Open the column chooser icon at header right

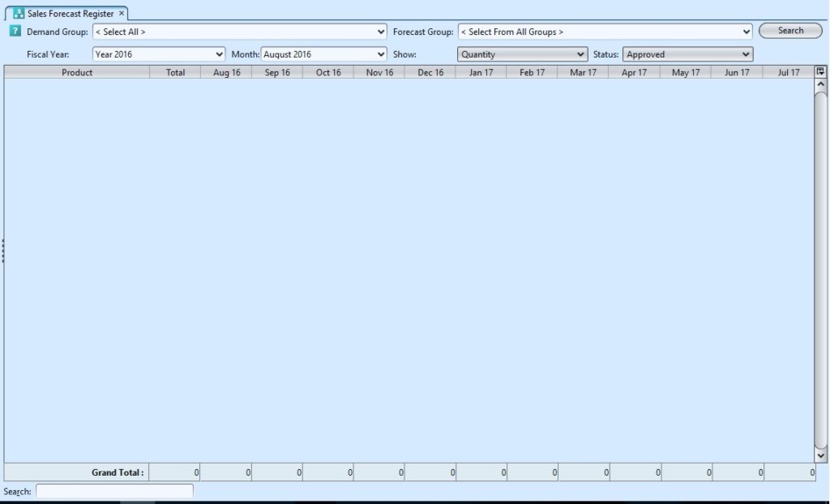(x=820, y=71)
